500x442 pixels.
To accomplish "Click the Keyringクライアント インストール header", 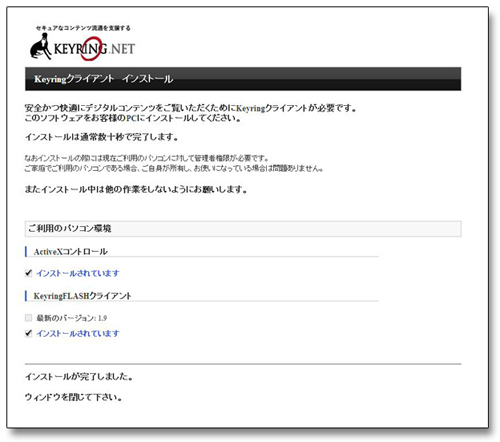I will click(243, 79).
